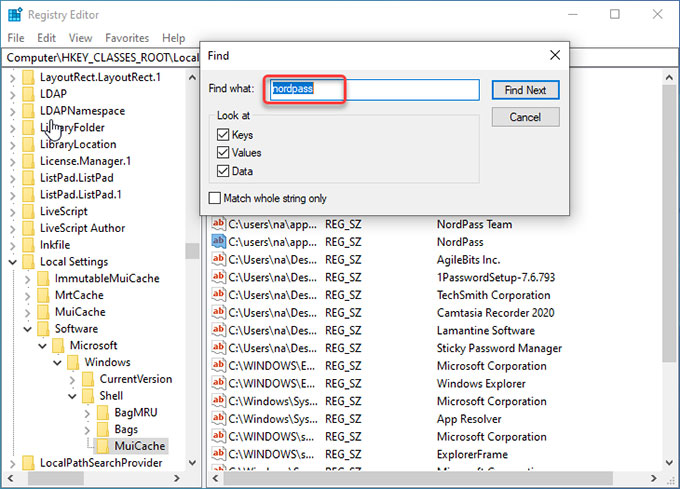680x489 pixels.
Task: Expand the BagMRU node
Action: coord(87,413)
